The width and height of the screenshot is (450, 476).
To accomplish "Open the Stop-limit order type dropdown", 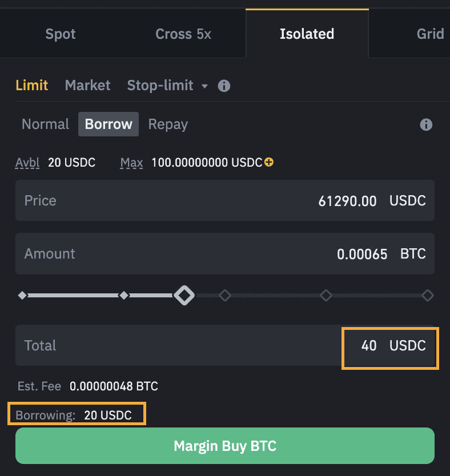I will (x=168, y=86).
